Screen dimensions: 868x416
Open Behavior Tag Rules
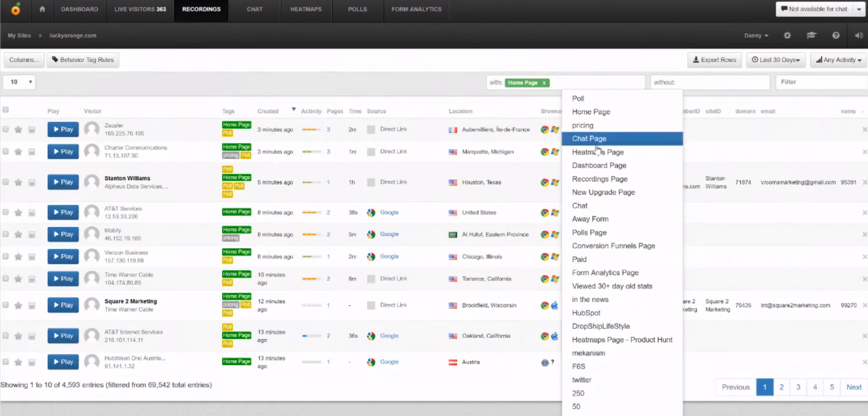83,60
